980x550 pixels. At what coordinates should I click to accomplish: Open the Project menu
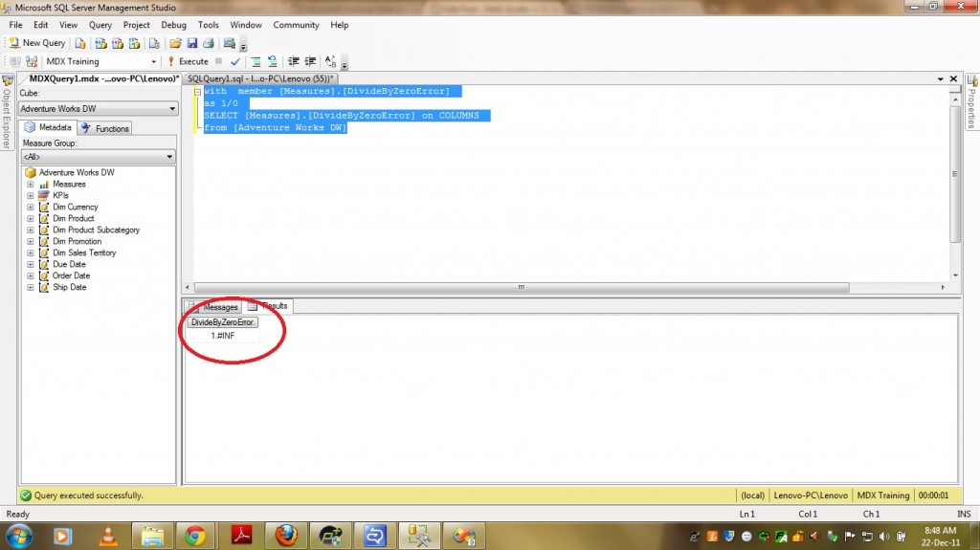(136, 25)
